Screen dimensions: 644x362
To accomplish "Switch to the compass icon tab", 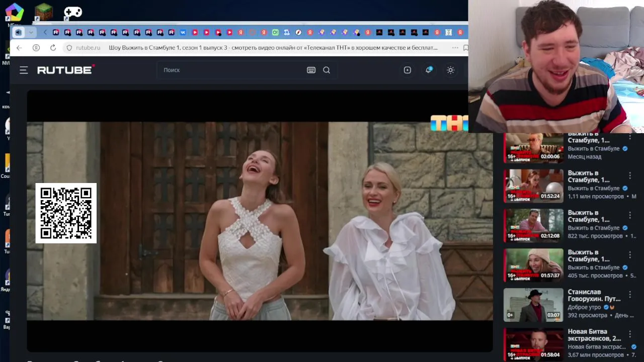I will click(x=298, y=32).
